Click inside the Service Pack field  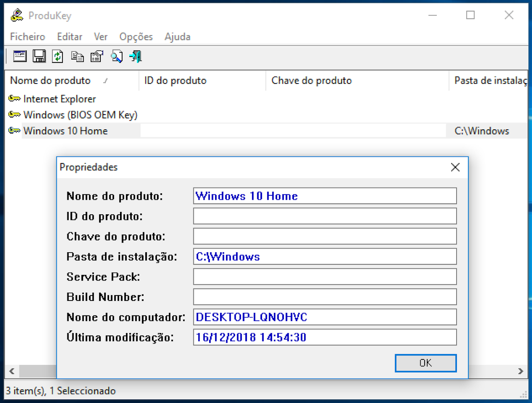[325, 277]
